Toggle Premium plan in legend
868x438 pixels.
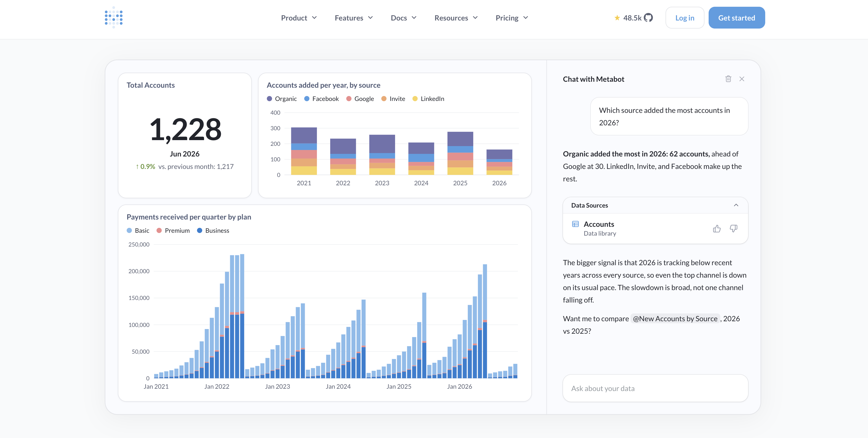tap(173, 230)
